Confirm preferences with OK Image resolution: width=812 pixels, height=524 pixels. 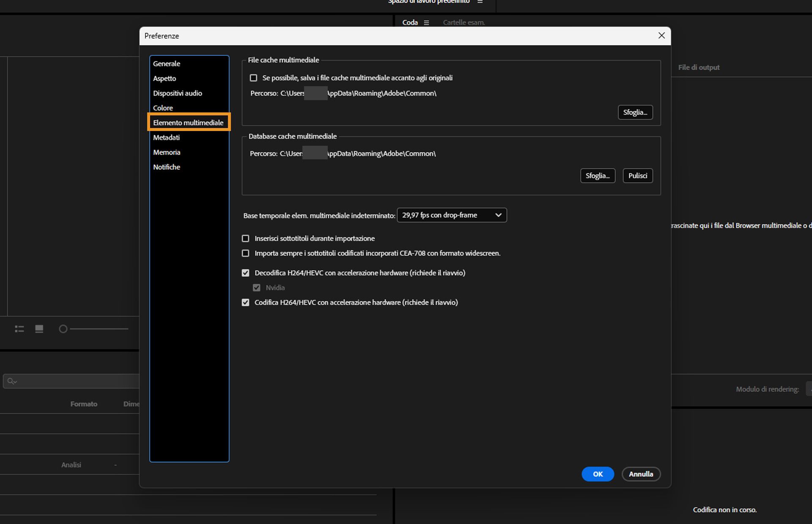[597, 474]
